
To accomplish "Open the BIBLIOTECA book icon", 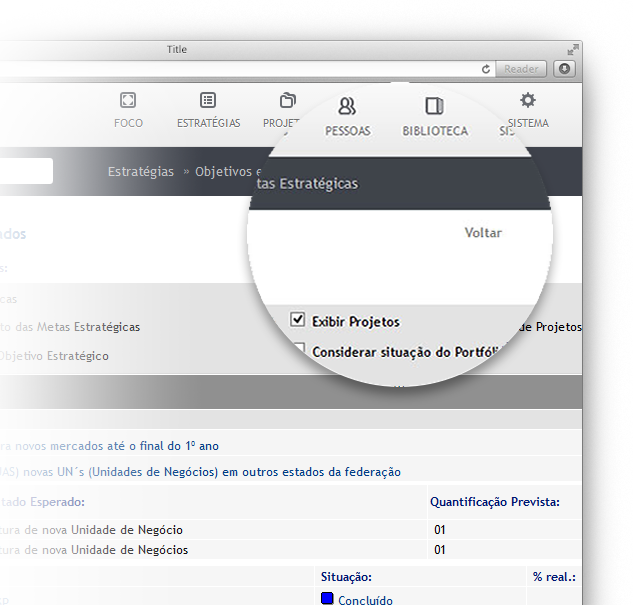I will pos(434,106).
